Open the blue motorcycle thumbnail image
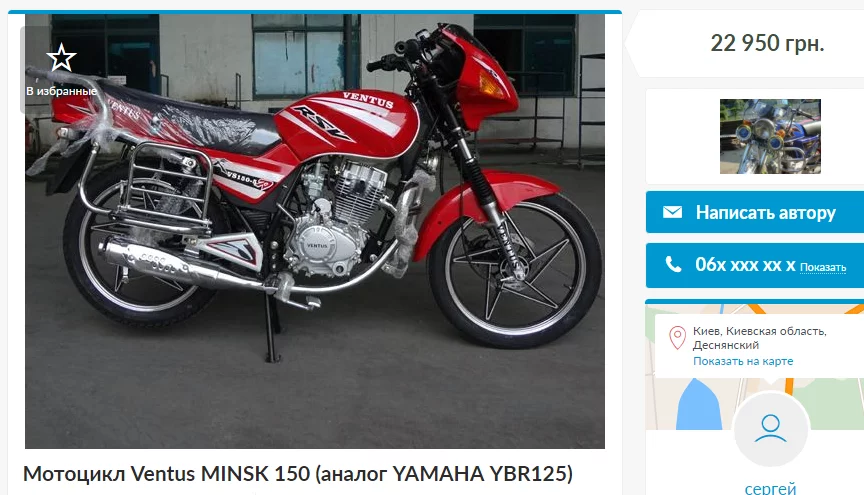The height and width of the screenshot is (495, 864). point(770,137)
